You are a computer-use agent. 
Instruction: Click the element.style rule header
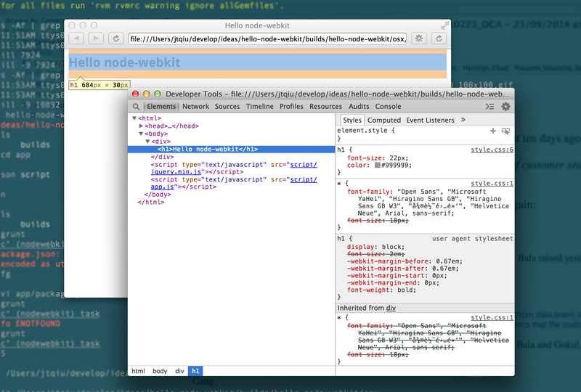point(366,131)
